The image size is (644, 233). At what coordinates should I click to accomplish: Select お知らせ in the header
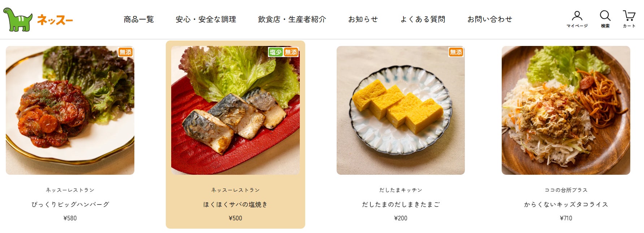point(363,20)
